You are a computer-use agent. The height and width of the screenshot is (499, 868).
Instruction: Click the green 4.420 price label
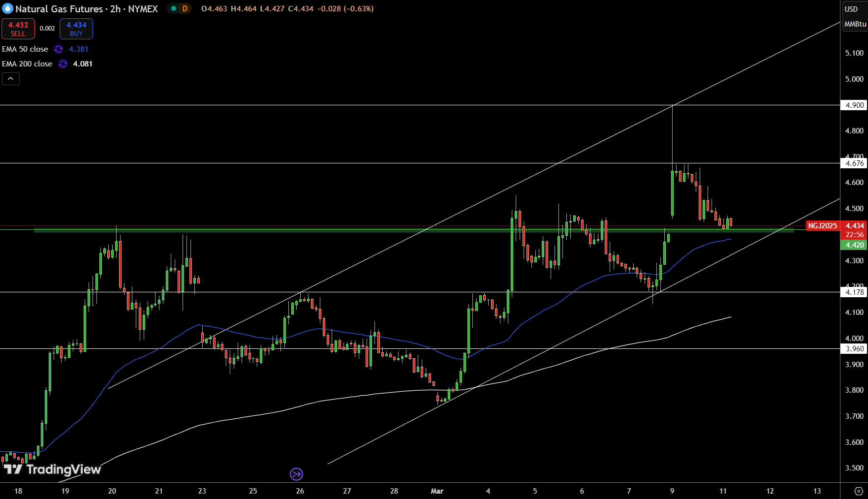coord(854,245)
